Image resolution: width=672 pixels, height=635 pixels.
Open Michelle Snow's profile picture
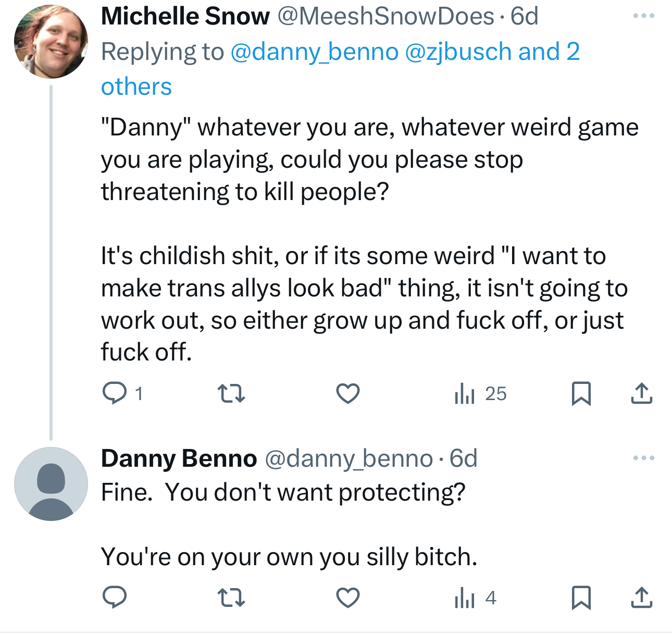(51, 42)
